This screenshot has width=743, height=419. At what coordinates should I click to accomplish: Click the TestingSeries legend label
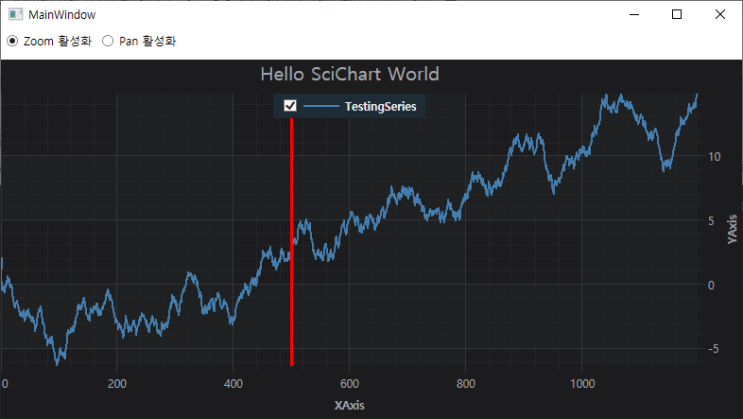coord(381,106)
